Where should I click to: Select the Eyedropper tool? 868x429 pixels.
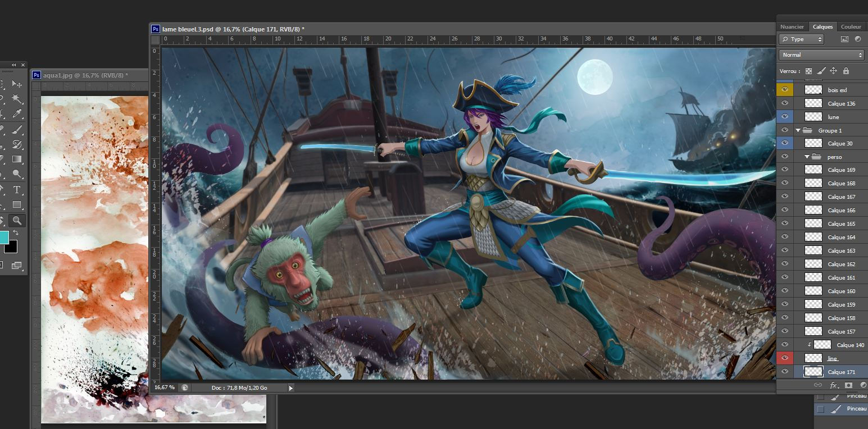(x=17, y=114)
